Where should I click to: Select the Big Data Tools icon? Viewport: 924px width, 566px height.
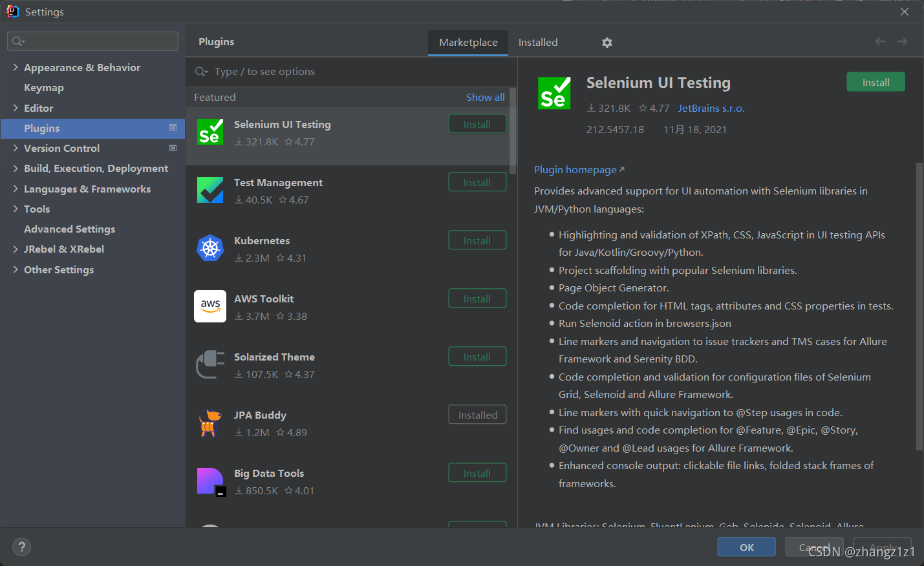(x=210, y=481)
